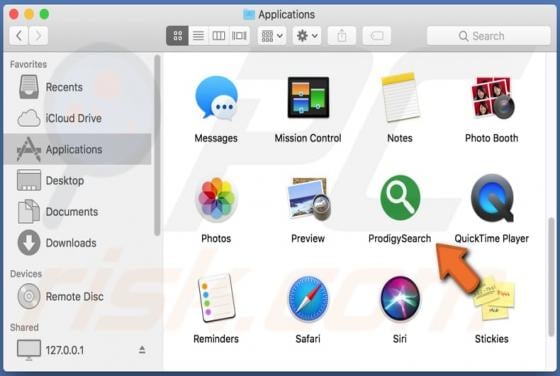The width and height of the screenshot is (560, 376).
Task: Select the Preview app icon
Action: click(x=309, y=199)
